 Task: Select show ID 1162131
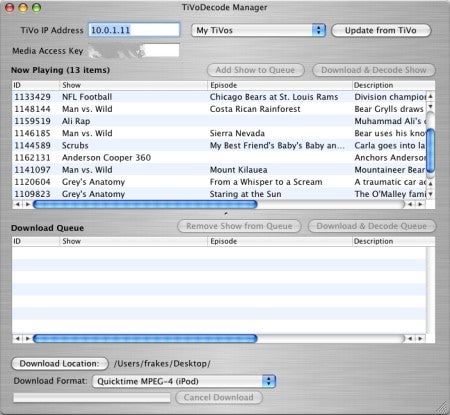click(32, 158)
